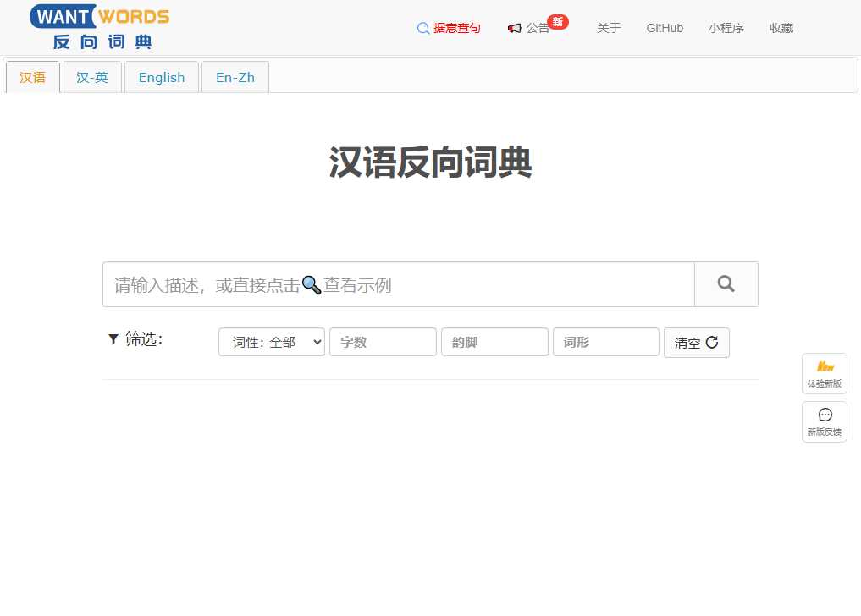Viewport: 861px width, 616px height.
Task: Click the 小程序 mini-program link
Action: (x=726, y=28)
